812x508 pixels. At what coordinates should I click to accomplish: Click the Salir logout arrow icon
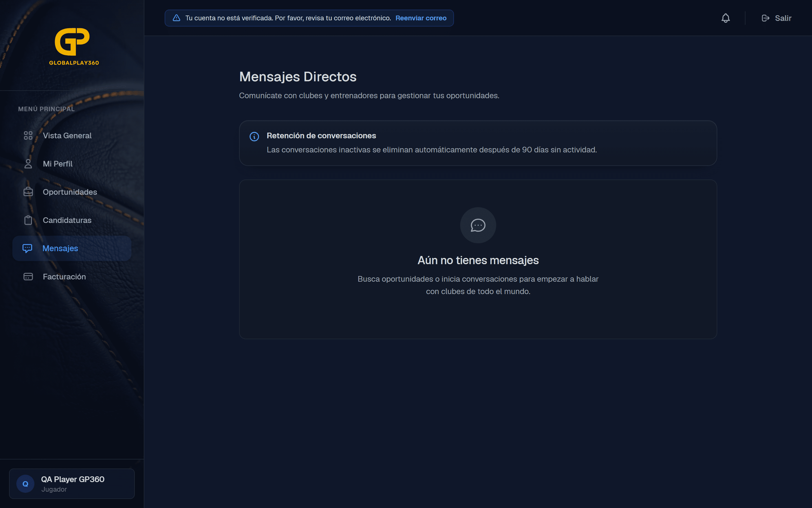coord(765,18)
